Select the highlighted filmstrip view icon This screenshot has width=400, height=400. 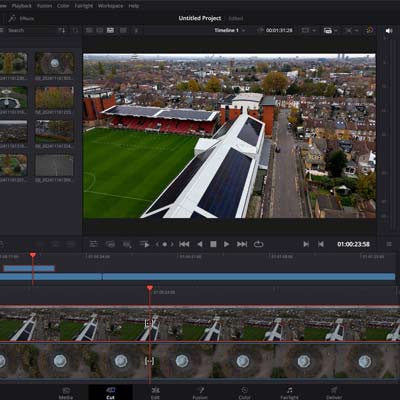tap(110, 30)
